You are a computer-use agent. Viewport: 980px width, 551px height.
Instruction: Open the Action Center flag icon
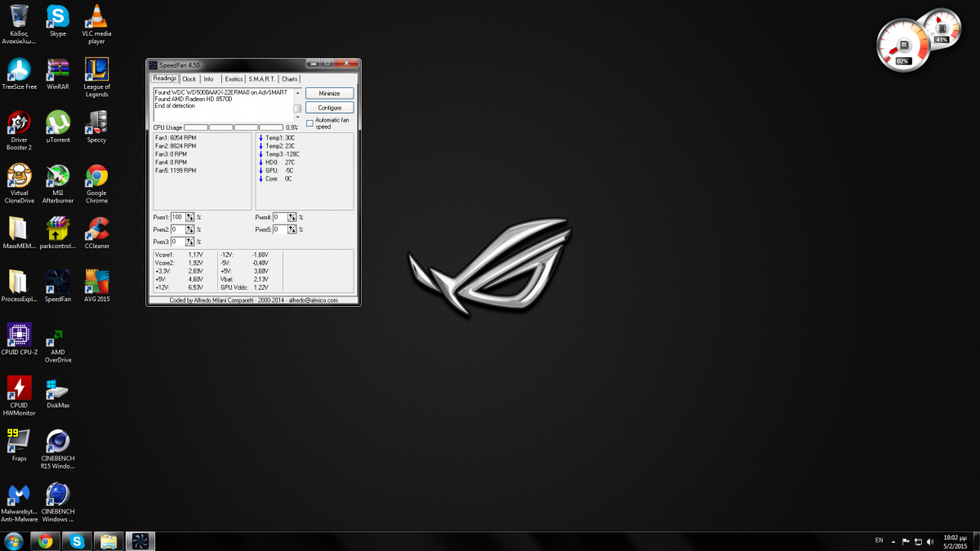(x=906, y=541)
